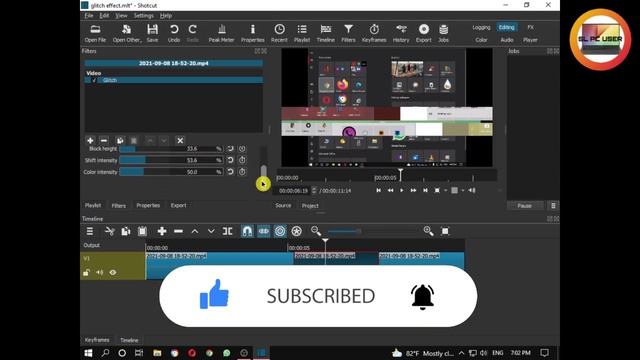Deselect the filter with the X button
This screenshot has width=640, height=360.
coord(180,140)
